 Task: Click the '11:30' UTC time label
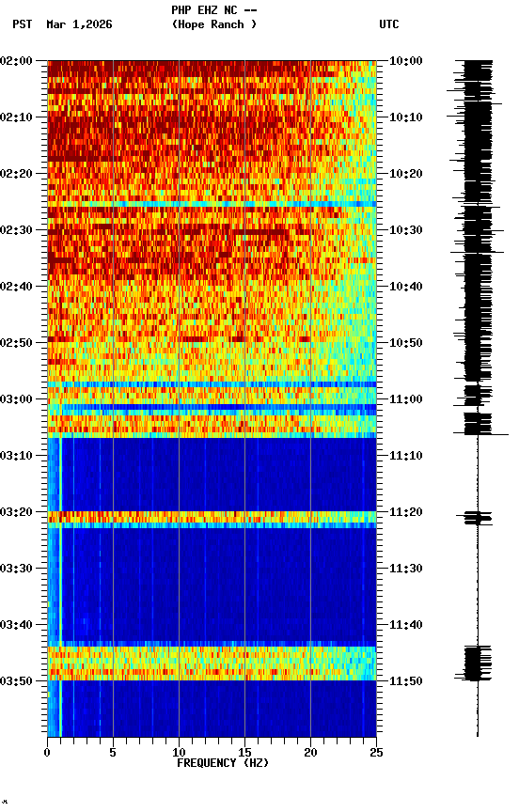(406, 569)
